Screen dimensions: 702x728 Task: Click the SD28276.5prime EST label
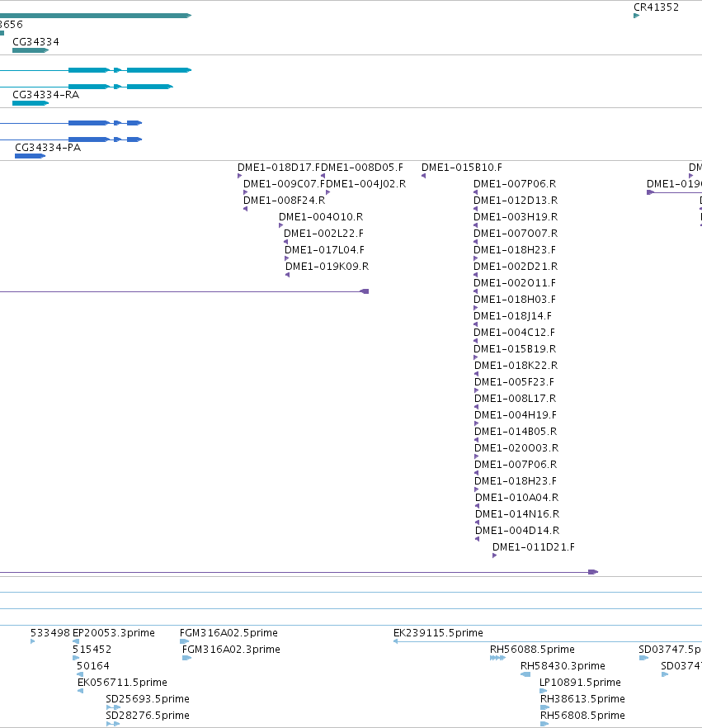[x=148, y=716]
